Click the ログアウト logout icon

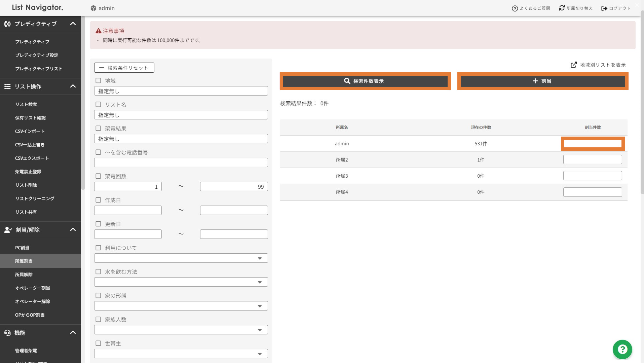(604, 8)
